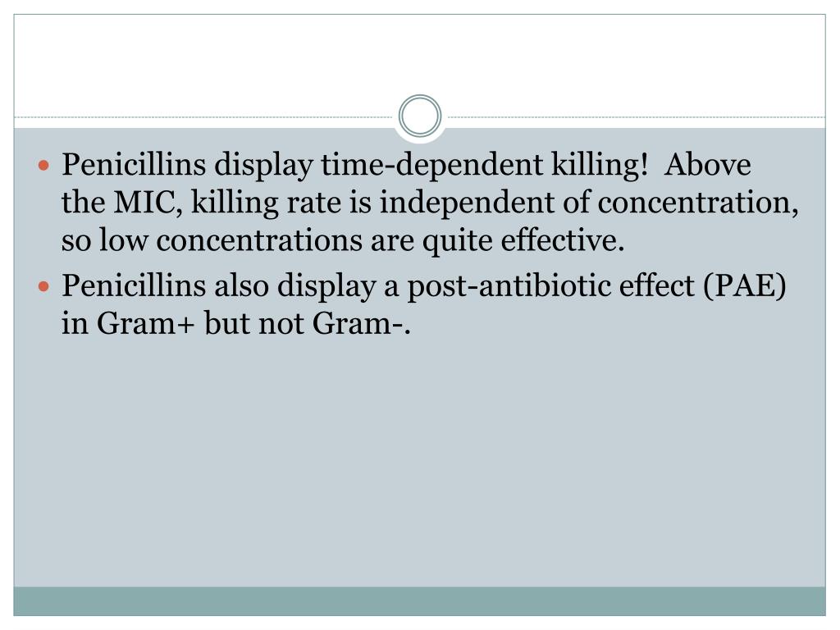Click the words 'killing rate is'

[281, 203]
